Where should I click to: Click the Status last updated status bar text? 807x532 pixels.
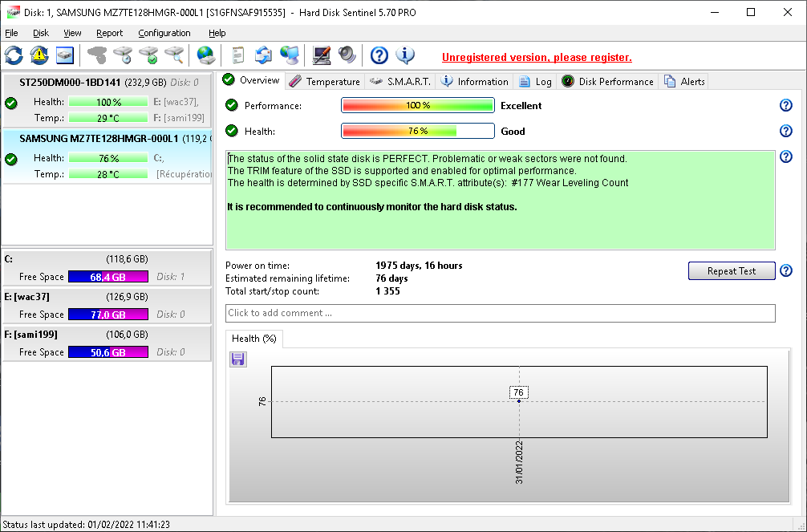(86, 525)
